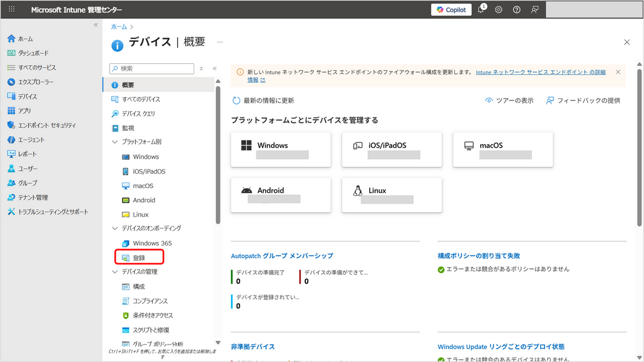The image size is (644, 362).
Task: Open the Linux platform tile
Action: pyautogui.click(x=391, y=195)
